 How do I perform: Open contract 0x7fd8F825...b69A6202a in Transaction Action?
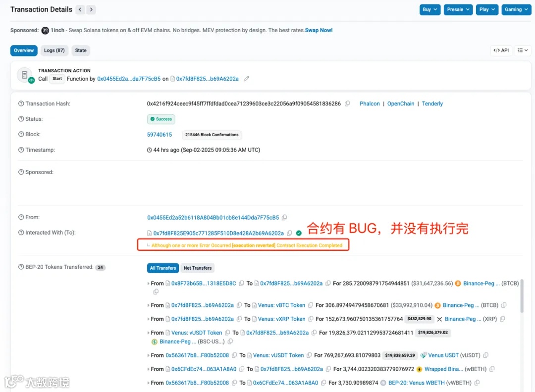[x=208, y=79]
